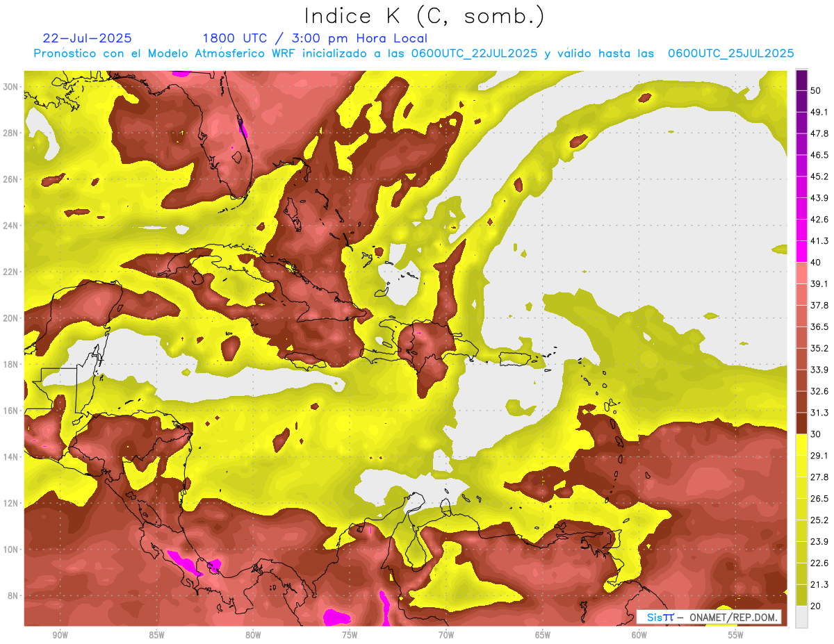Click the colorbar value "45.2"
834x644 pixels.
819,176
